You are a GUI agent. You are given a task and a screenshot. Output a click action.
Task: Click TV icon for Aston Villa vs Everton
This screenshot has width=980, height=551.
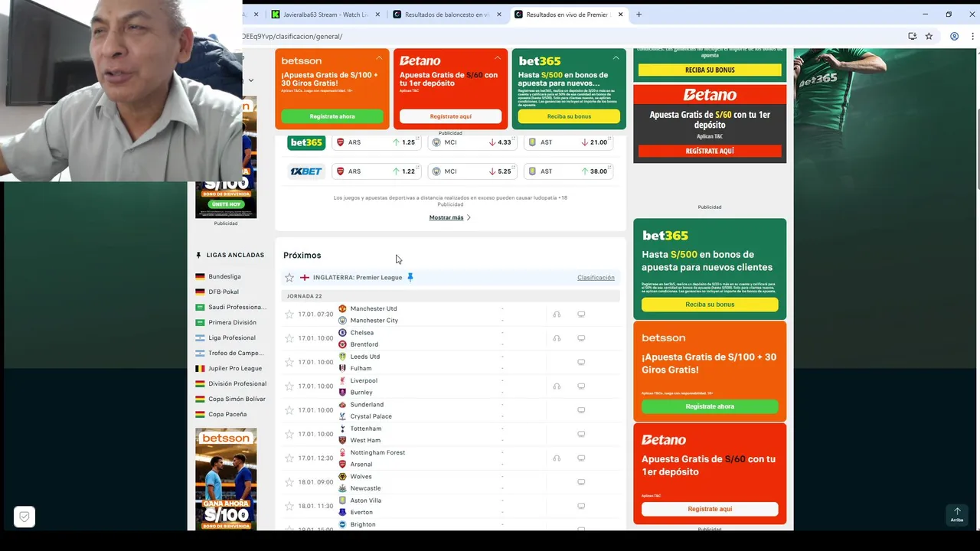click(x=581, y=506)
